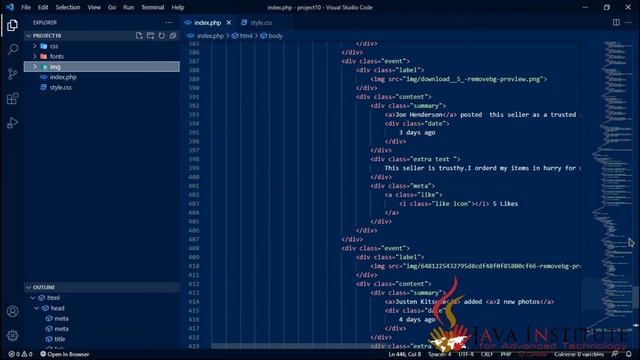
Task: Close the index.php tab
Action: 229,22
